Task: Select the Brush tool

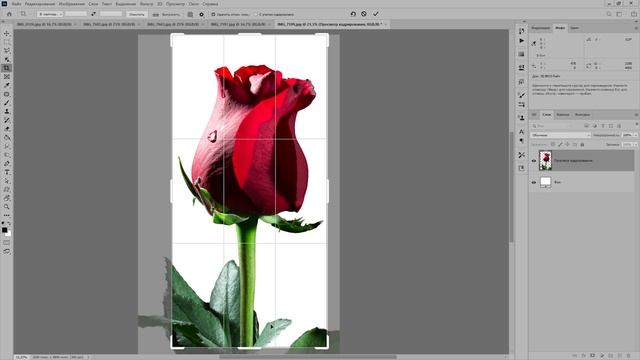Action: click(7, 103)
